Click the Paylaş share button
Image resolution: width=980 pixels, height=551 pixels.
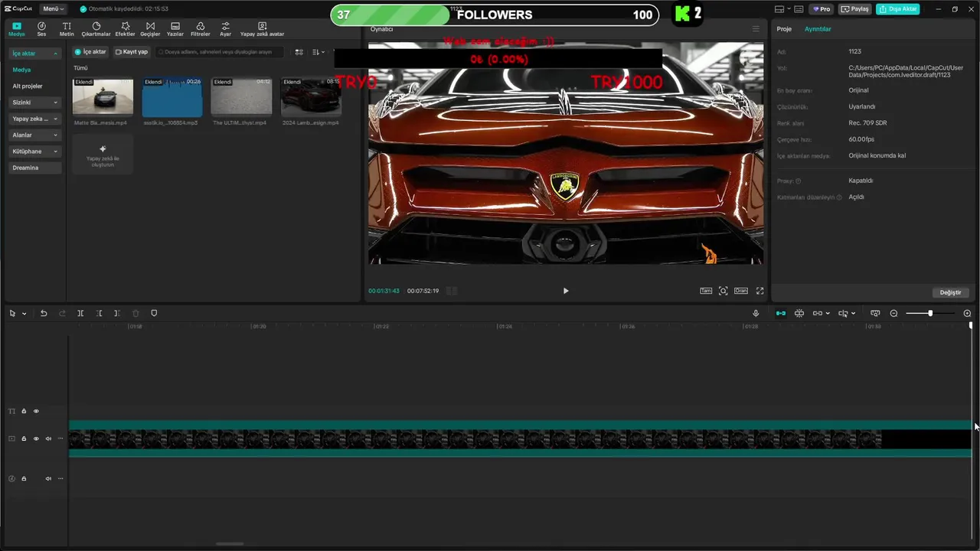coord(855,9)
